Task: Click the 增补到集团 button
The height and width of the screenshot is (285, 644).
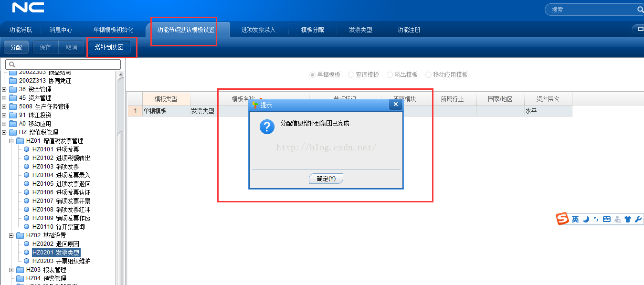Action: [x=109, y=47]
